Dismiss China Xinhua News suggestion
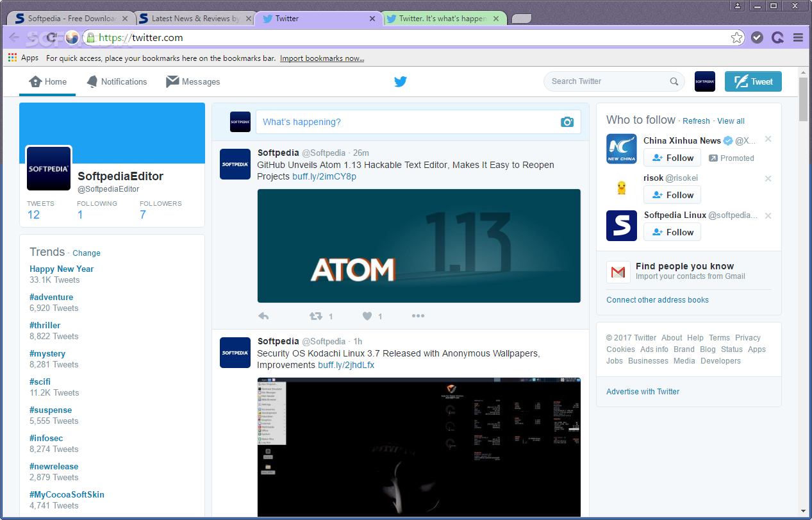Viewport: 812px width, 520px height. (768, 139)
